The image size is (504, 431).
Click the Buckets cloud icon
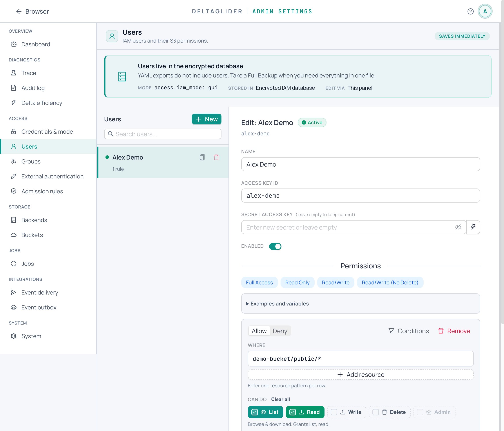pyautogui.click(x=14, y=235)
